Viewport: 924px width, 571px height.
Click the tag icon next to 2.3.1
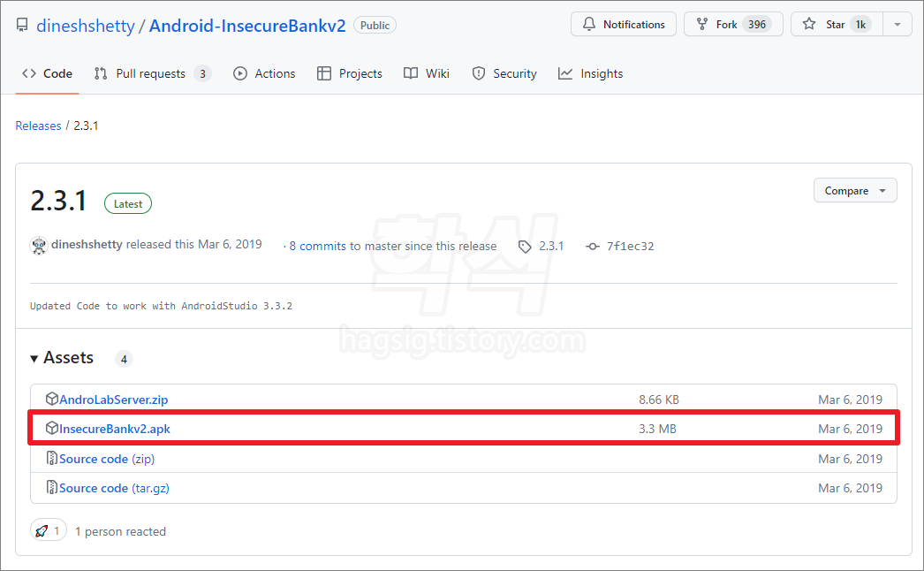(x=525, y=247)
